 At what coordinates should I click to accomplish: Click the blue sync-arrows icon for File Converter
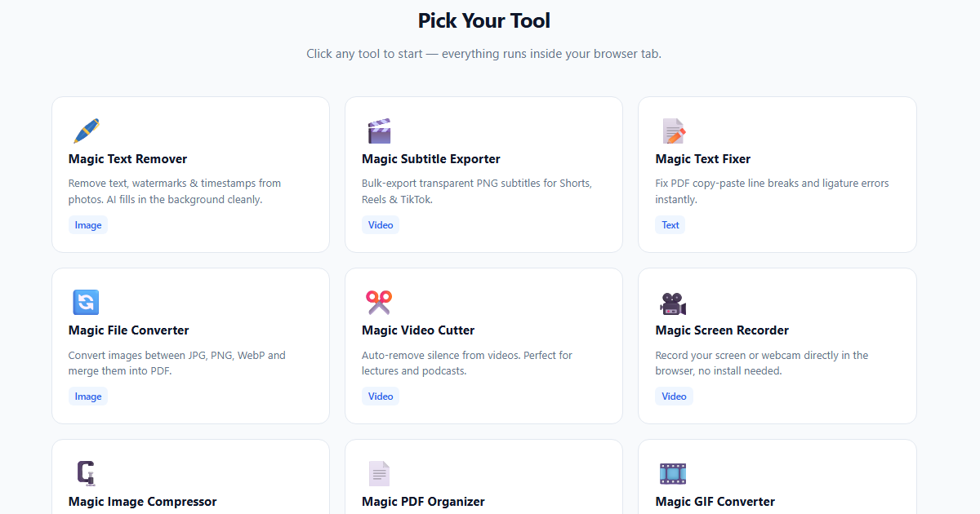(x=85, y=302)
